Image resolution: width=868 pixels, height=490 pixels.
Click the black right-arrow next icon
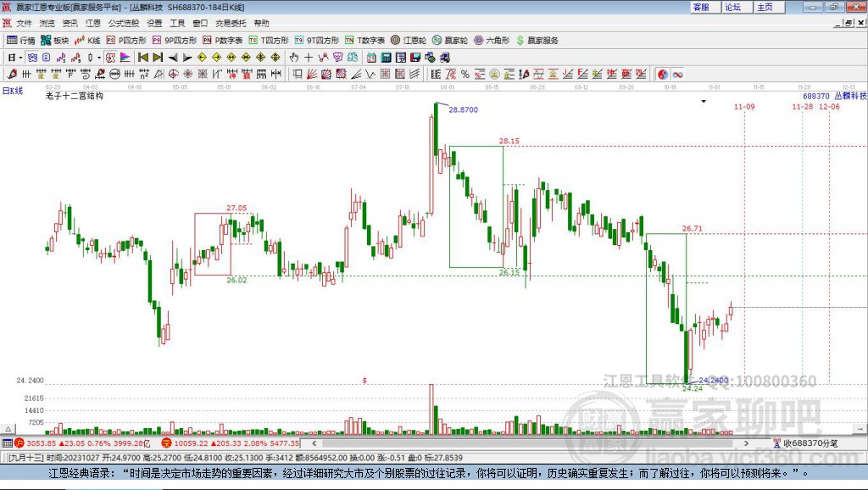coord(187,58)
